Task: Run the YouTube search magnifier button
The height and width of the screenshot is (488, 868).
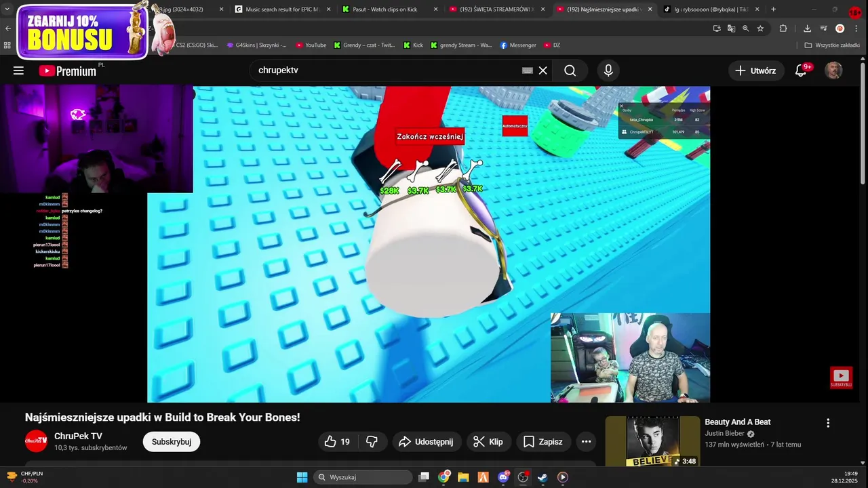Action: [x=570, y=70]
